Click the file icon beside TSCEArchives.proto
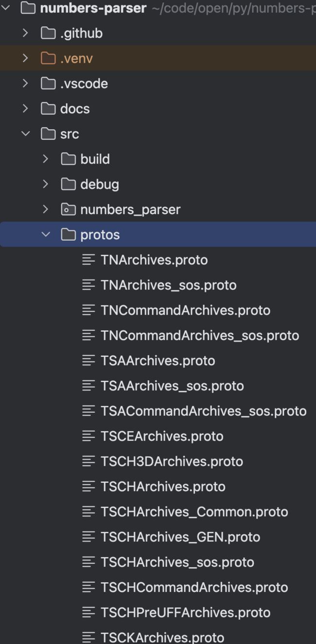 pyautogui.click(x=88, y=436)
